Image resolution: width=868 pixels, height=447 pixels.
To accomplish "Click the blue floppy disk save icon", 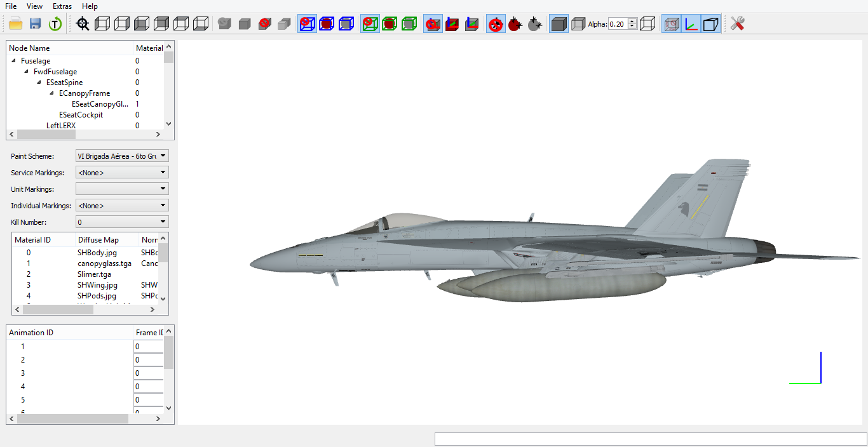I will click(36, 24).
